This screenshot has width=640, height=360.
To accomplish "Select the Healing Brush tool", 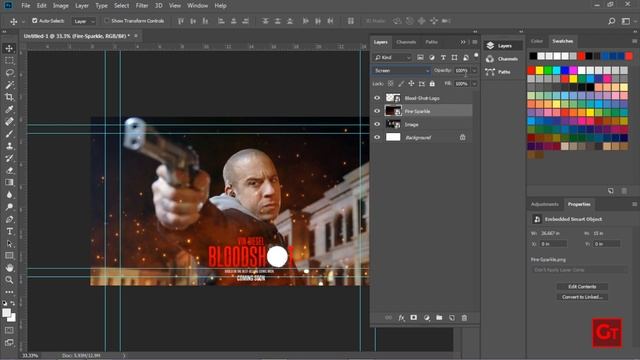I will [9, 122].
